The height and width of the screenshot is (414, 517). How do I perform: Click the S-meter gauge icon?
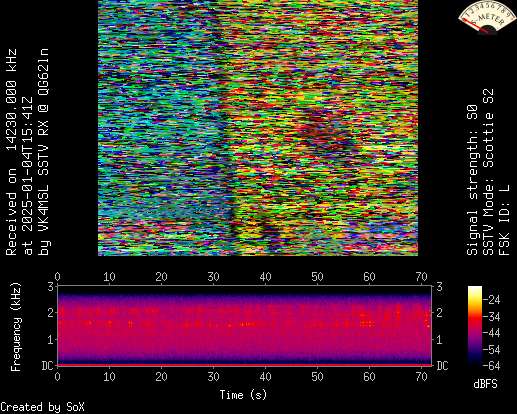pyautogui.click(x=486, y=16)
